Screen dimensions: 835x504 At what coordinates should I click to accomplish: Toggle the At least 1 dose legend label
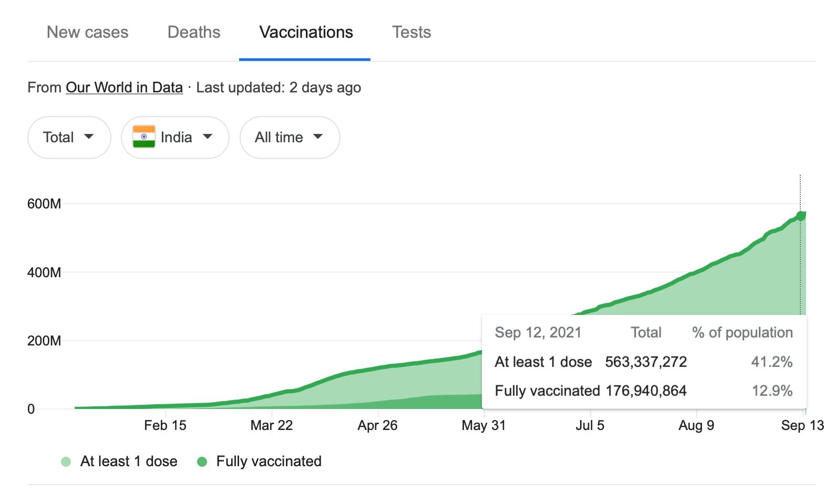coord(129,461)
